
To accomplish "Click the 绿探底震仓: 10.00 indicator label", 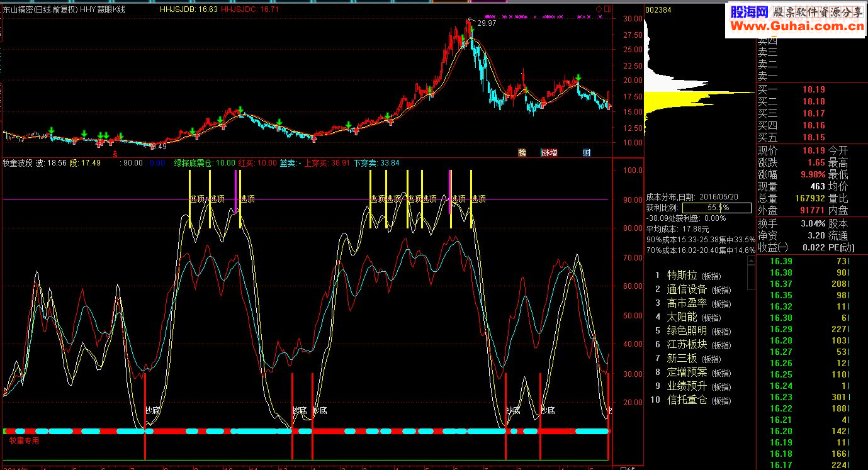I will 205,163.
